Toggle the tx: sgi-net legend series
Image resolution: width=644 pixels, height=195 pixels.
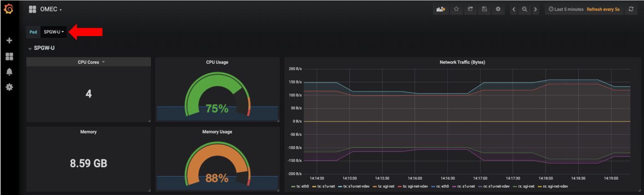click(384, 186)
